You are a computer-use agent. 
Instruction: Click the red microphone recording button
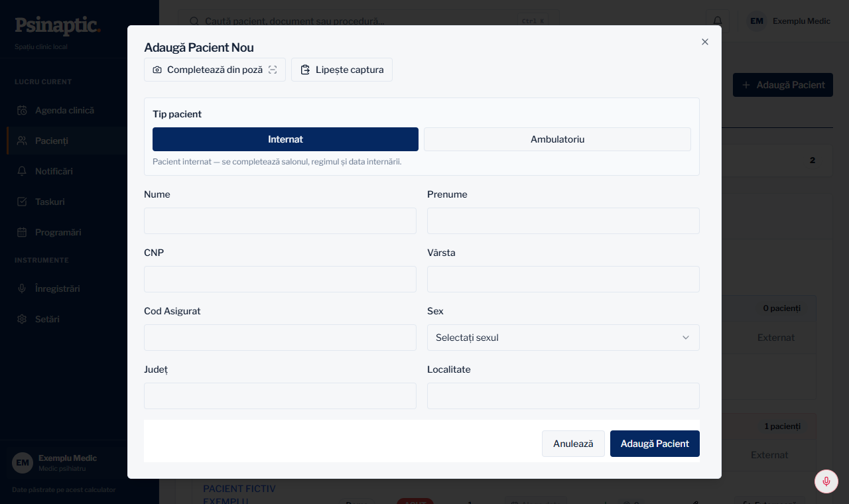[x=826, y=481]
